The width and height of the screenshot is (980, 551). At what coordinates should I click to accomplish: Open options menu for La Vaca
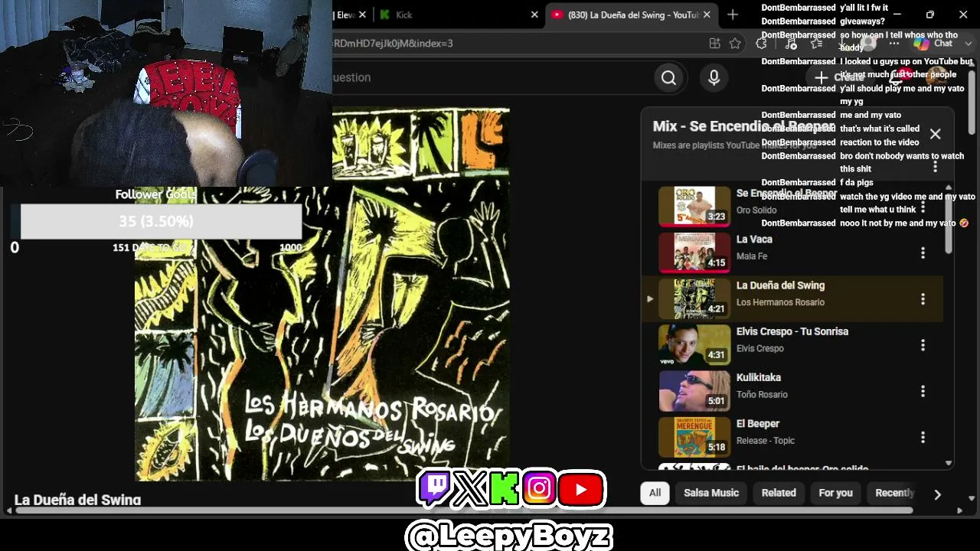coord(923,253)
